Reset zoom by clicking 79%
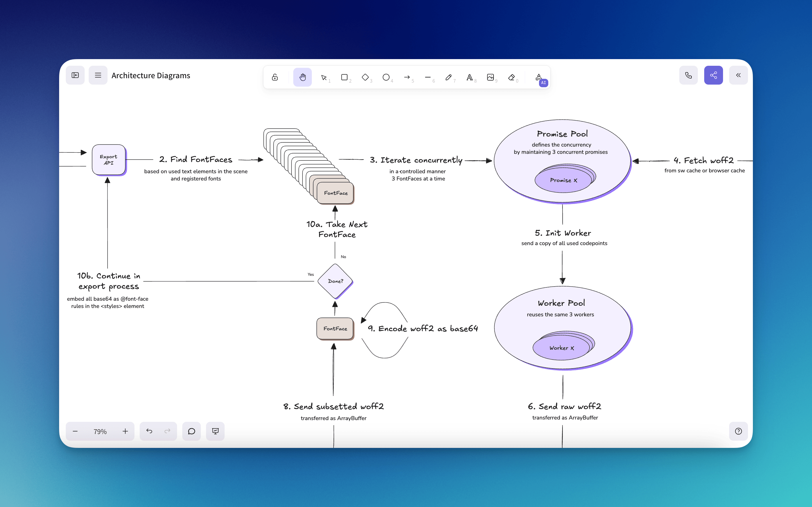The image size is (812, 507). pos(100,432)
